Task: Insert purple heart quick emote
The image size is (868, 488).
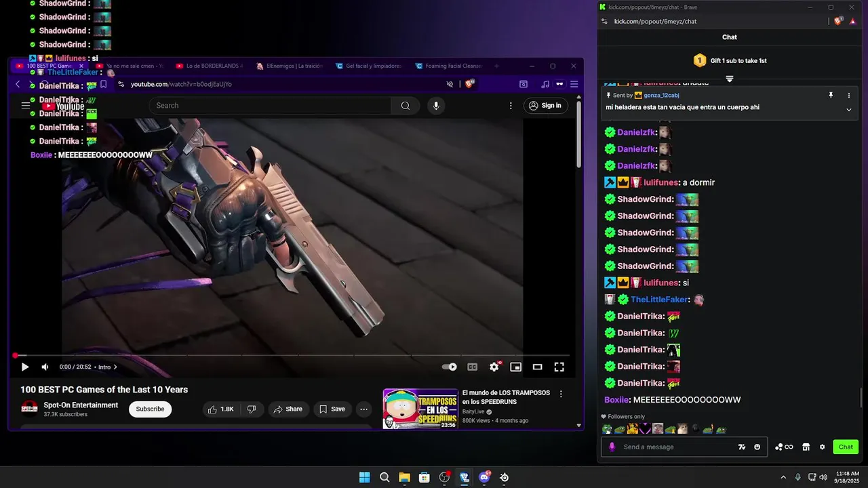Action: [x=644, y=428]
